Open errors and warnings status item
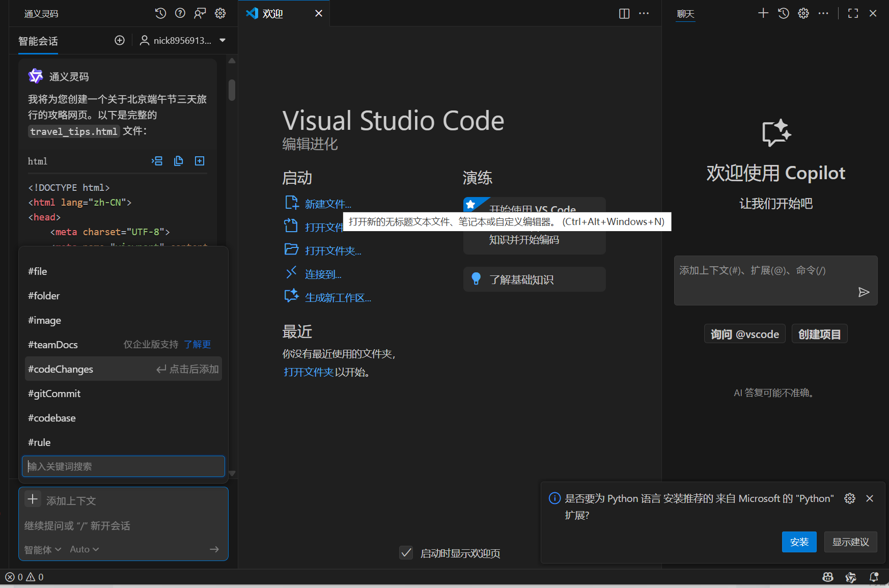This screenshot has width=889, height=588. point(24,577)
